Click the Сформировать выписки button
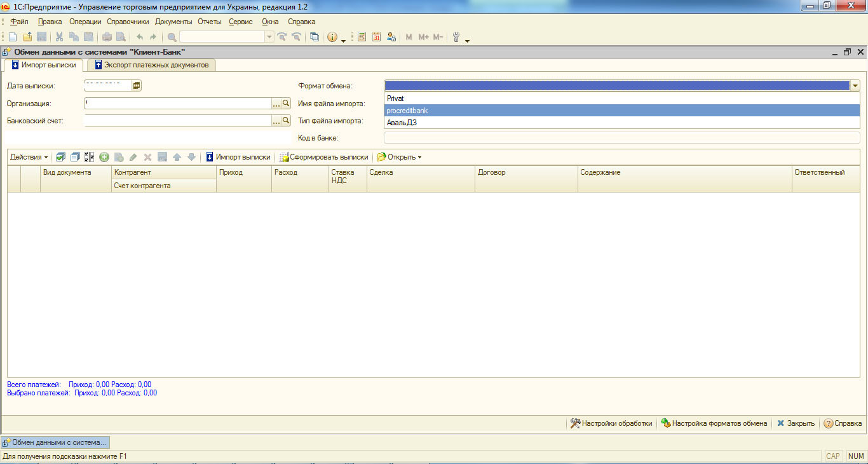Viewport: 868px width, 464px height. (324, 157)
